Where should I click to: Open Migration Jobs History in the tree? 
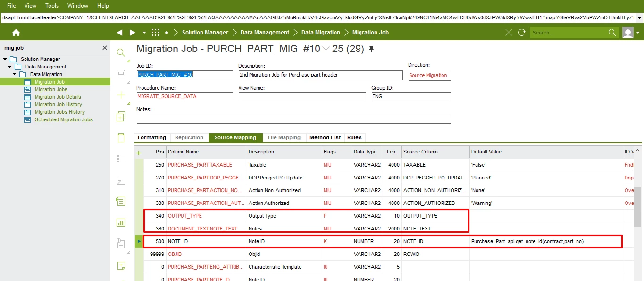[x=60, y=112]
